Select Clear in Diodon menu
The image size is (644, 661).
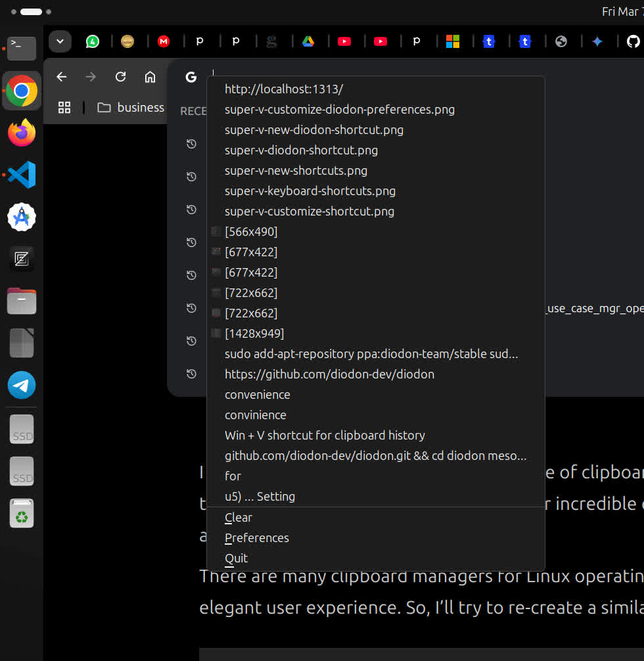tap(239, 518)
